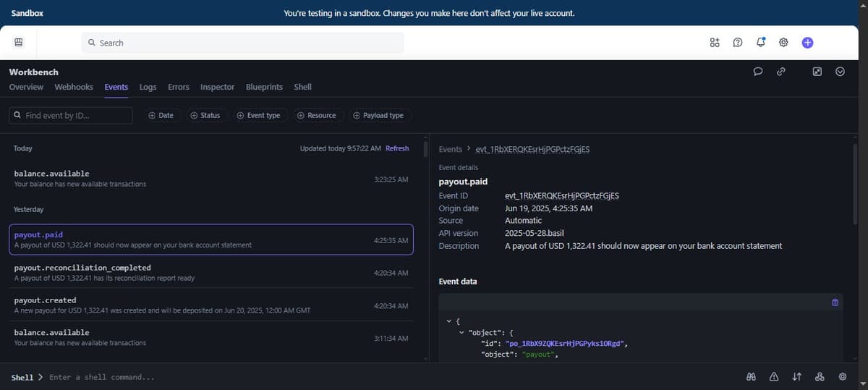Screen dimensions: 868x390
Task: Select the balance.available event at 3:11:34 AM
Action: coord(211,337)
